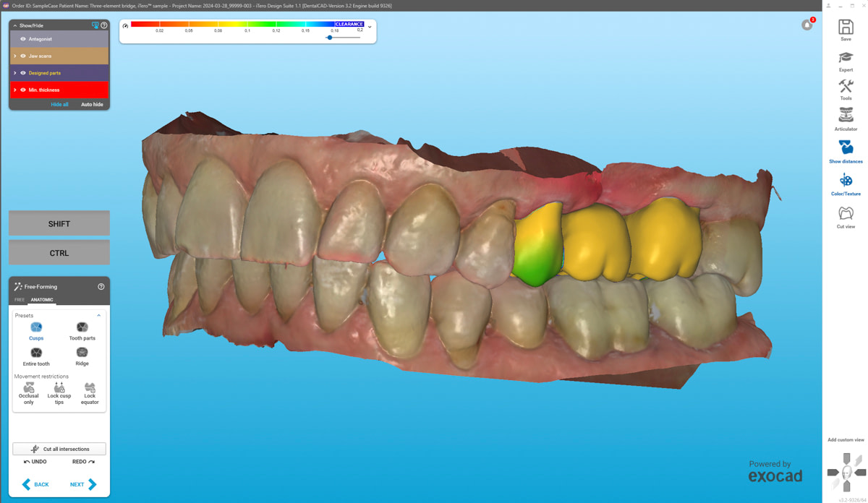
Task: Switch to the FREE tab
Action: point(20,300)
